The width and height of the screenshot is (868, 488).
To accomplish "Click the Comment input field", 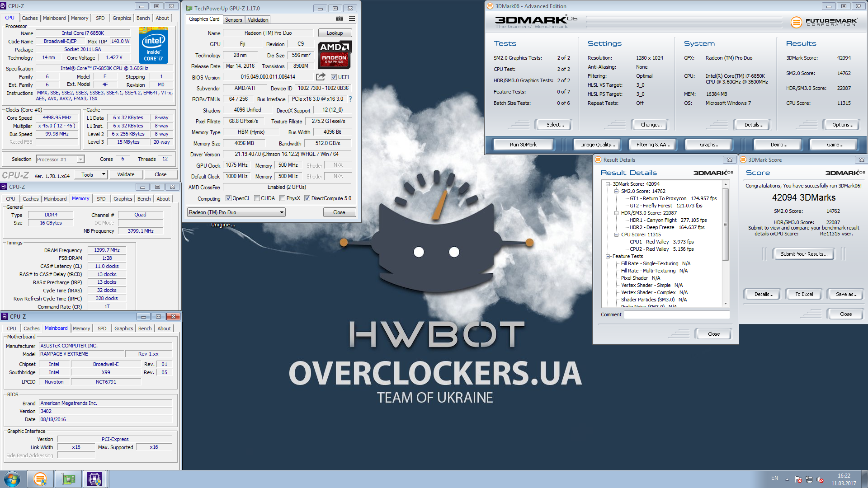I will coord(677,314).
